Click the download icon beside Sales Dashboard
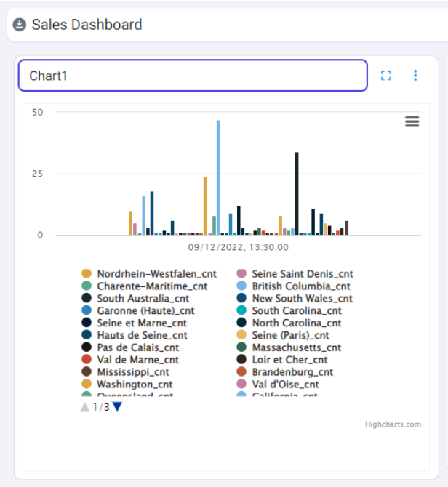The image size is (448, 487). point(19,25)
